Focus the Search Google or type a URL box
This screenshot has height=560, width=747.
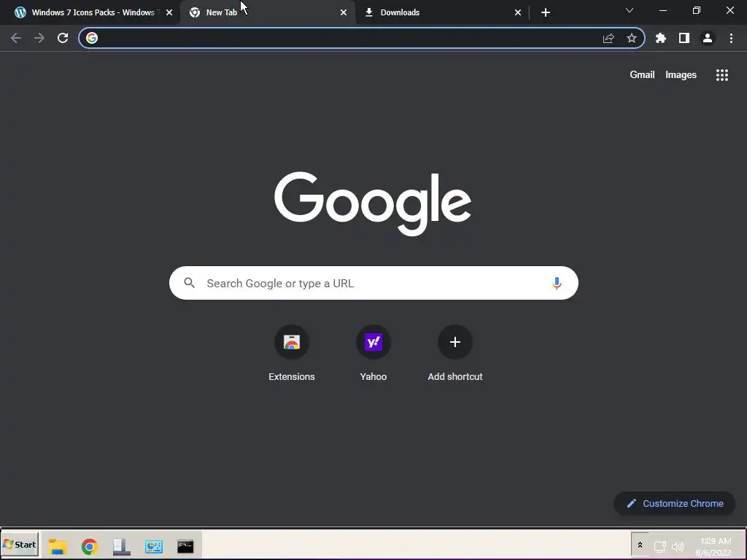(373, 283)
